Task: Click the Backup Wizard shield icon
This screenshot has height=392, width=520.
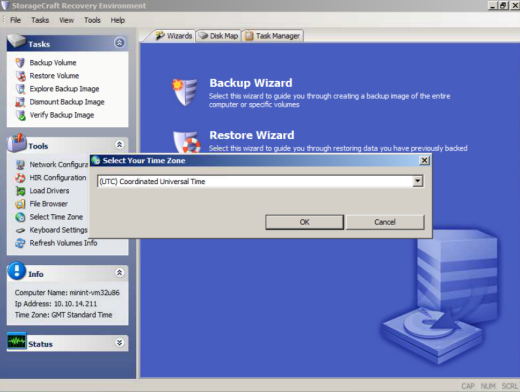Action: pyautogui.click(x=185, y=92)
